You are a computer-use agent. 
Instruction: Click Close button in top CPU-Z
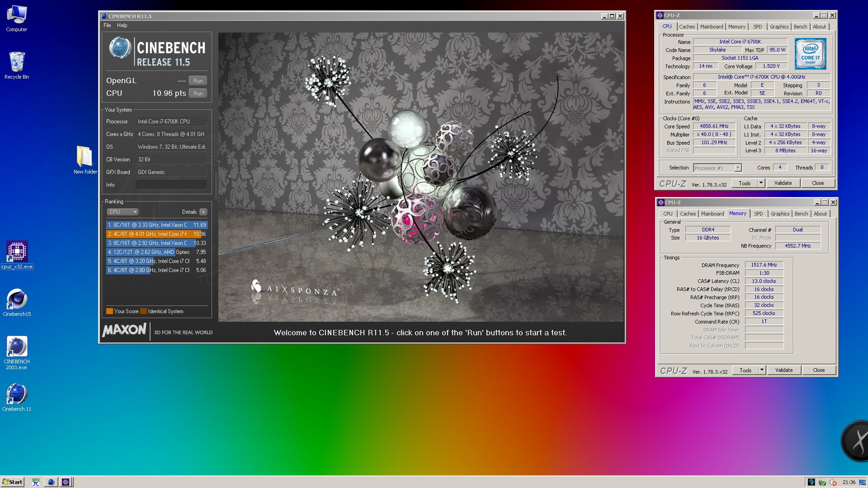pyautogui.click(x=818, y=183)
